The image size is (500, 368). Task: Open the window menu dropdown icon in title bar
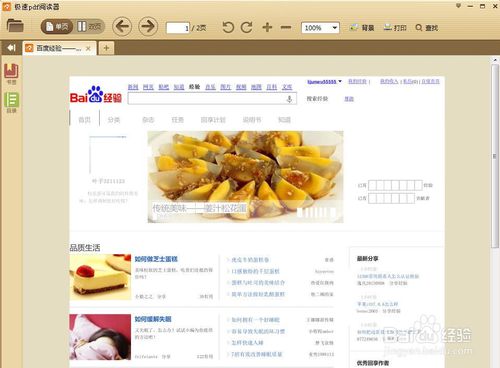click(458, 6)
